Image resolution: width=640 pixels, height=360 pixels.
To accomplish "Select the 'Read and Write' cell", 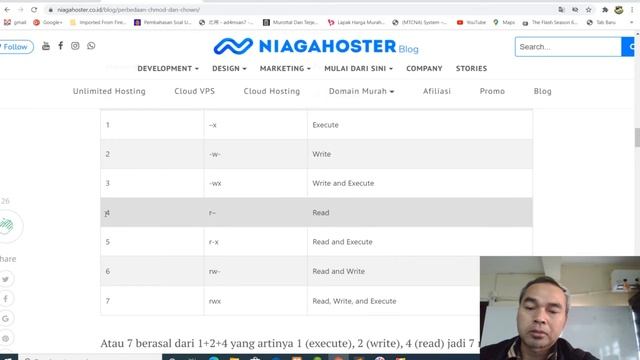I will pos(393,271).
